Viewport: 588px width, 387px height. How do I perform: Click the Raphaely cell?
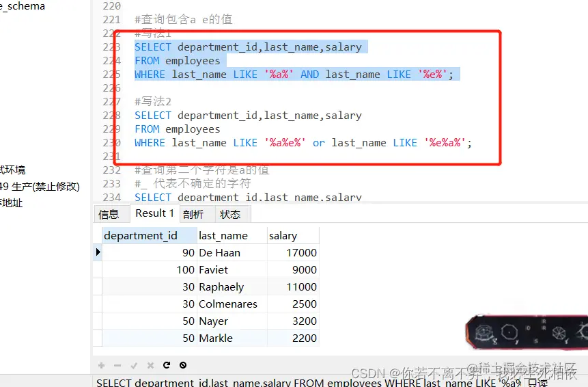[232, 286]
